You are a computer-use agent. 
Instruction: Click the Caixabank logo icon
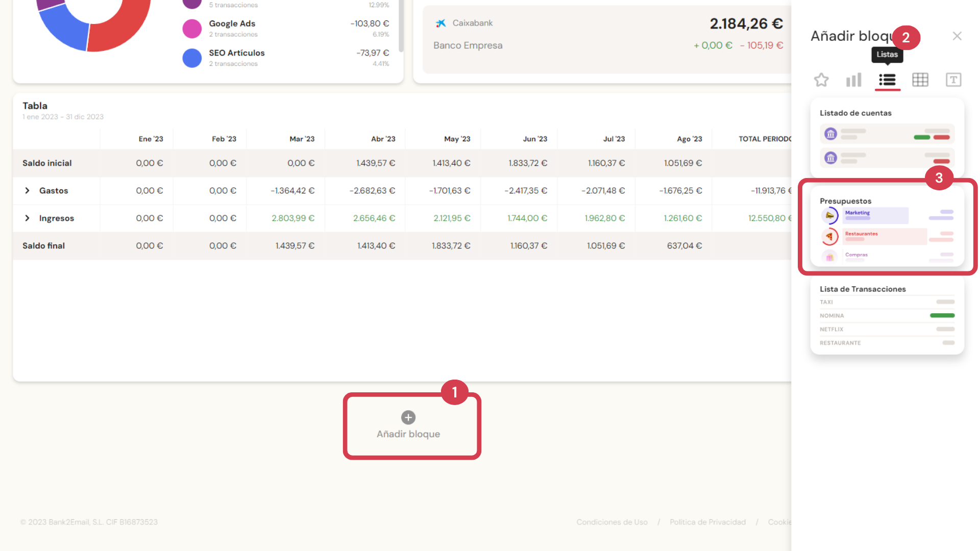click(441, 23)
